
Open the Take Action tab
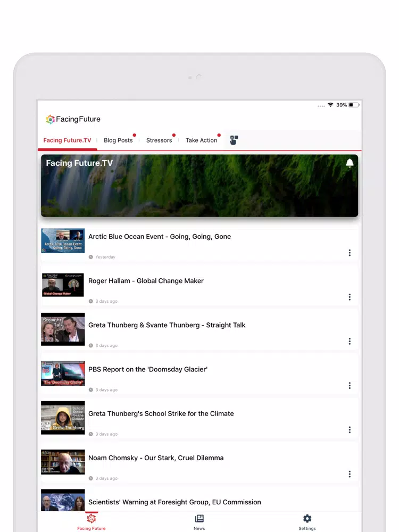pyautogui.click(x=201, y=140)
